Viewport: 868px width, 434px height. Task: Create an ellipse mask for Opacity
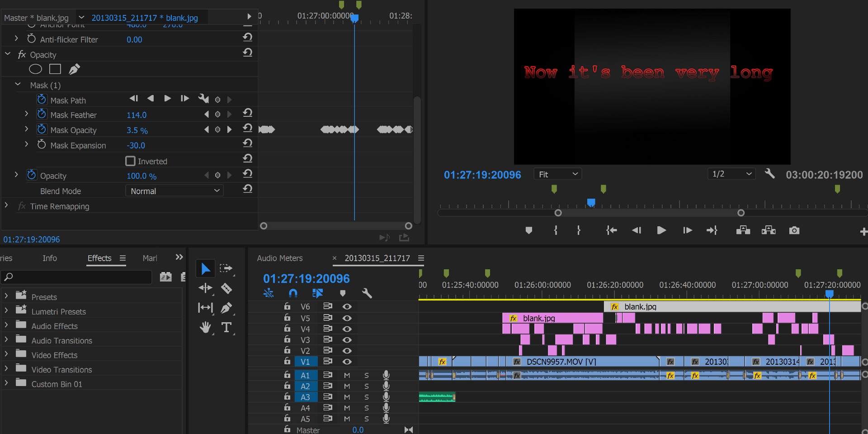coord(35,69)
